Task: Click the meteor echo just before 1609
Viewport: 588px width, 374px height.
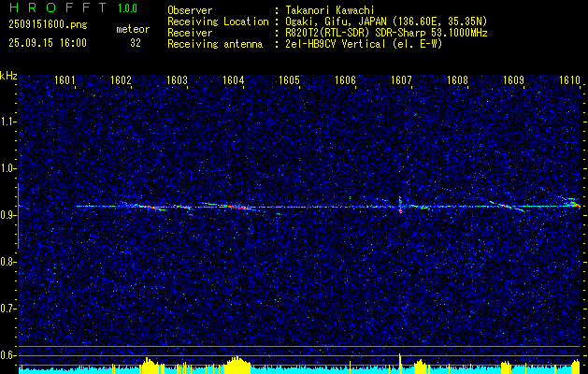Action: [507, 206]
